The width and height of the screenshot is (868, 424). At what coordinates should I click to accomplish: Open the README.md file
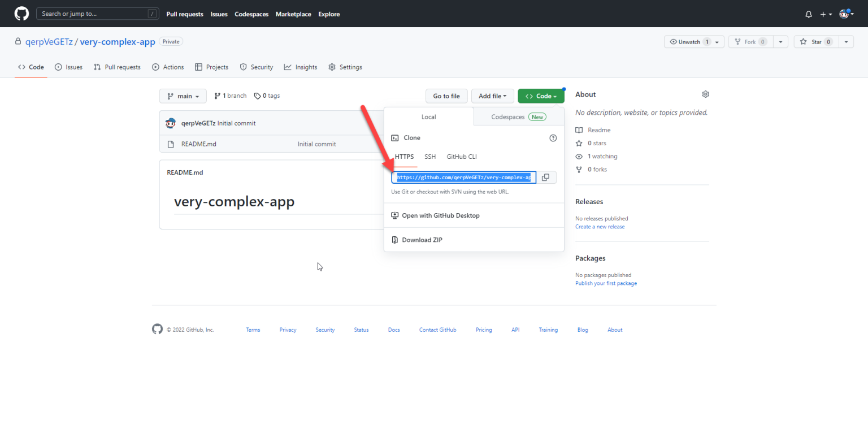click(x=199, y=144)
